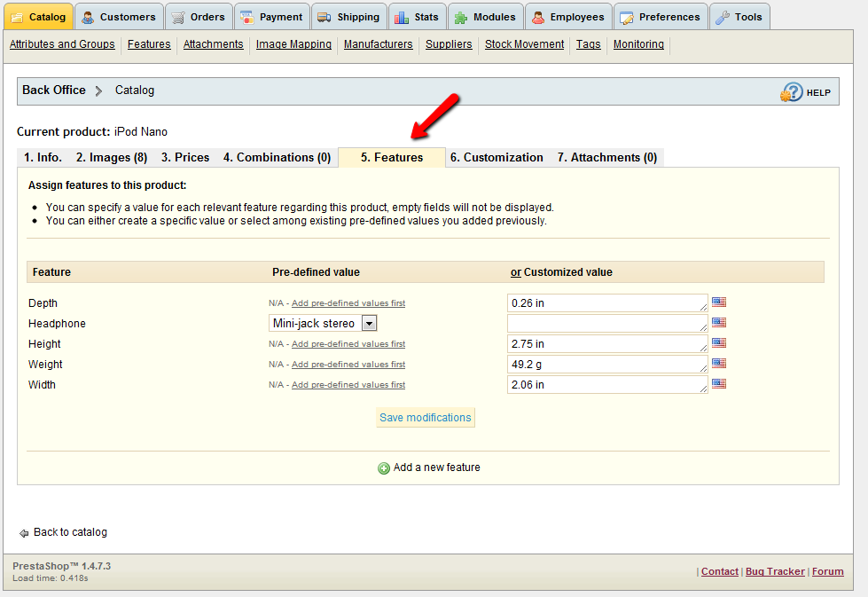Click the Stats tab bar chart icon
Screen dimensions: 868x597
[402, 18]
